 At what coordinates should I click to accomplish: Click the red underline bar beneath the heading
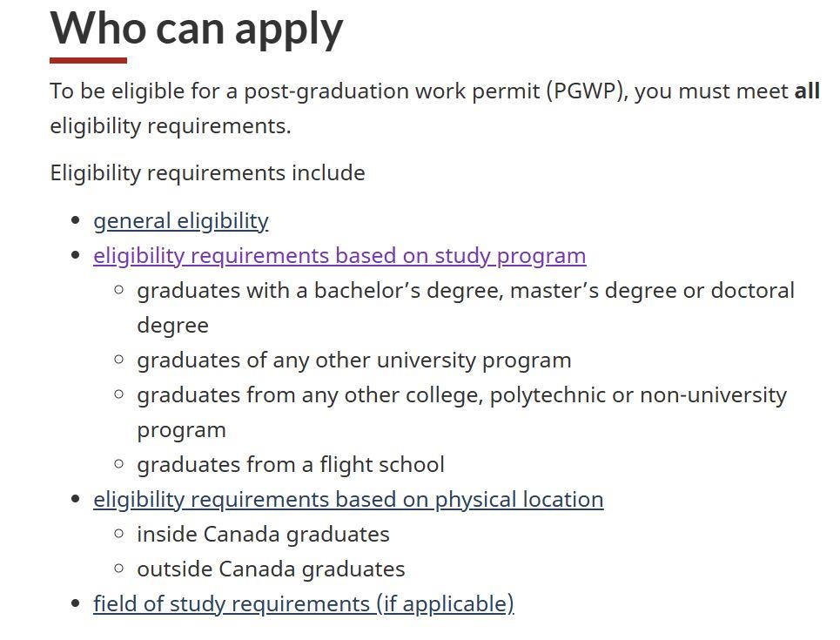[x=88, y=61]
